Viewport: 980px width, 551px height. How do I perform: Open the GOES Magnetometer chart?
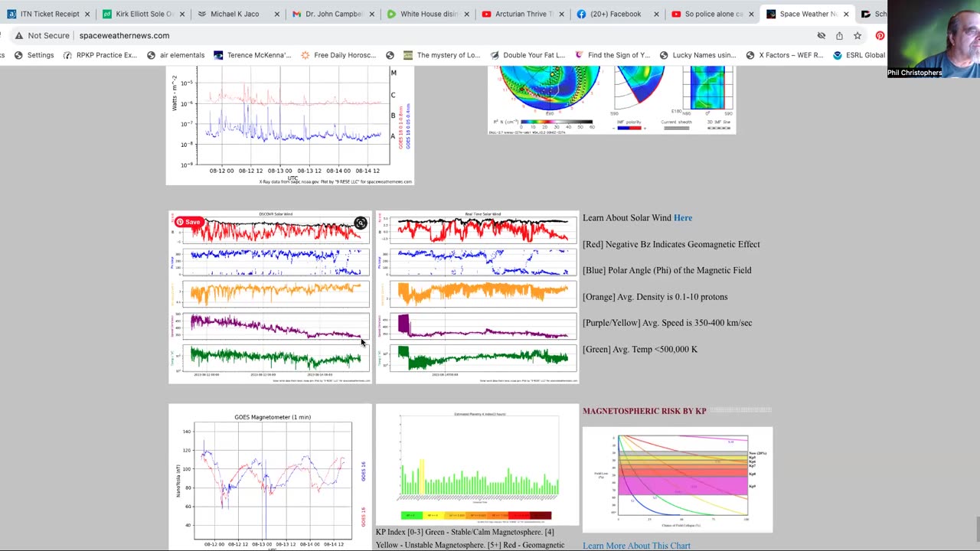tap(269, 478)
